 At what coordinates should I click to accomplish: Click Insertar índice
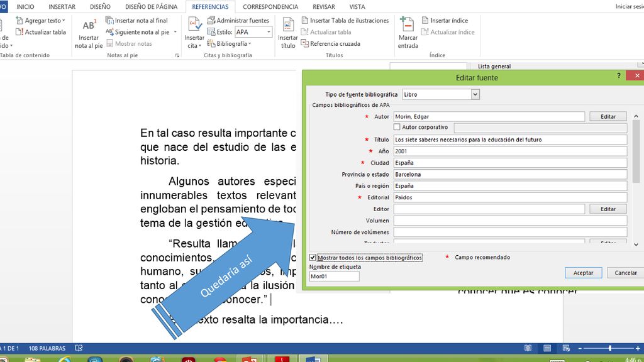(x=445, y=20)
